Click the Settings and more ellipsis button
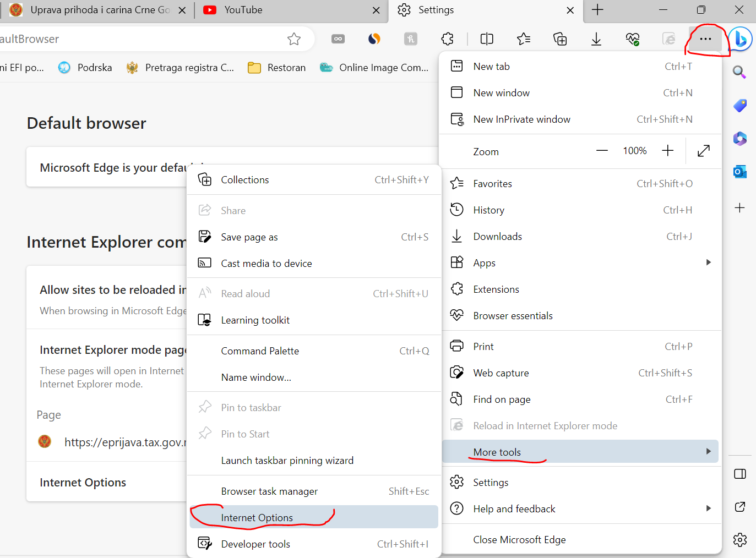Viewport: 756px width, 558px height. [705, 39]
